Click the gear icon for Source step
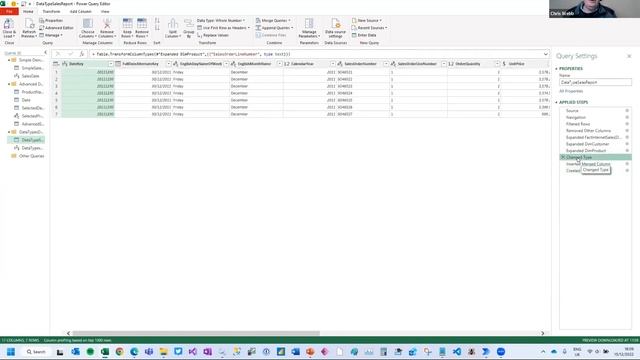The height and width of the screenshot is (360, 640). (627, 111)
